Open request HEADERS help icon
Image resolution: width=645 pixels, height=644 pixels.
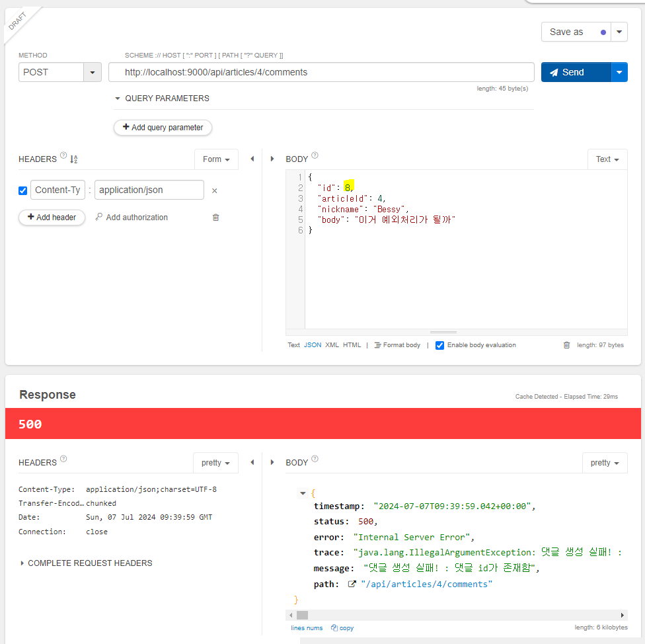pos(63,155)
